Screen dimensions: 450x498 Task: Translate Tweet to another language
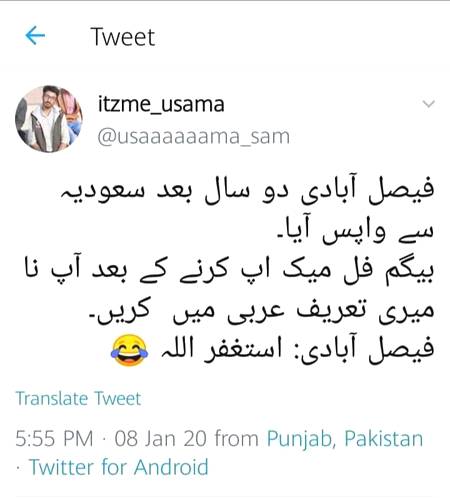coord(78,398)
